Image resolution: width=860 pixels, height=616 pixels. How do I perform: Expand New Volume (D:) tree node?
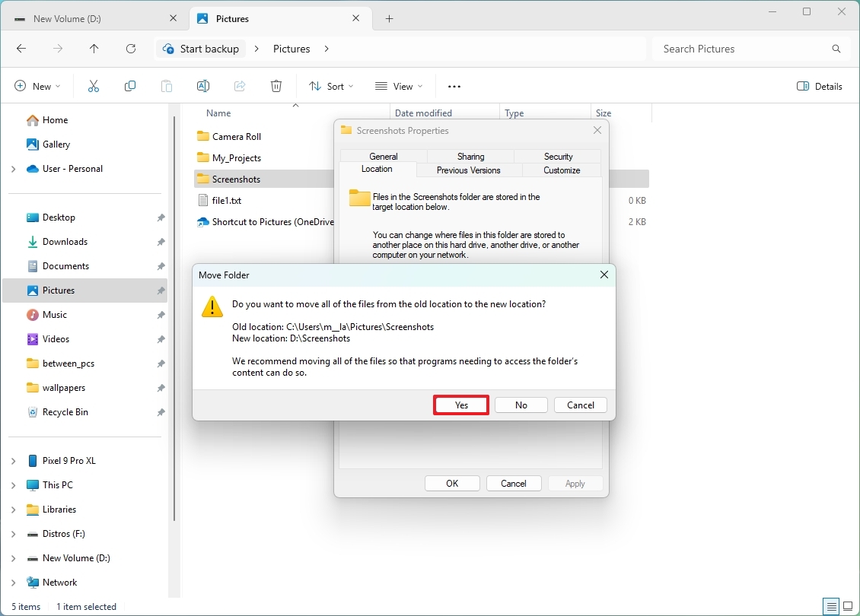coord(13,558)
